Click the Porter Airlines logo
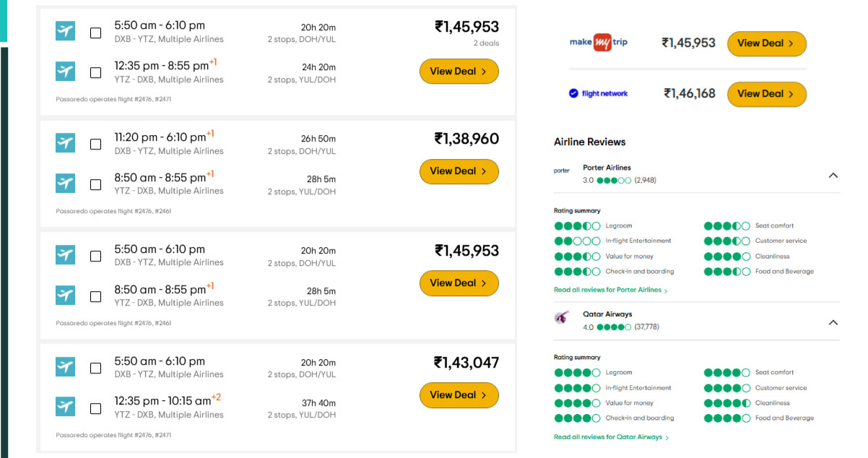The height and width of the screenshot is (458, 868). coord(562,170)
